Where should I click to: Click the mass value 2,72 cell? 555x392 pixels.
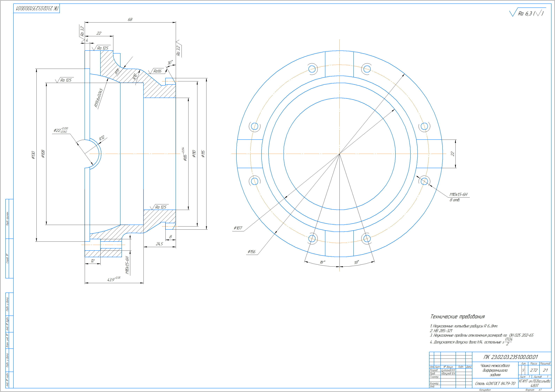(534, 370)
